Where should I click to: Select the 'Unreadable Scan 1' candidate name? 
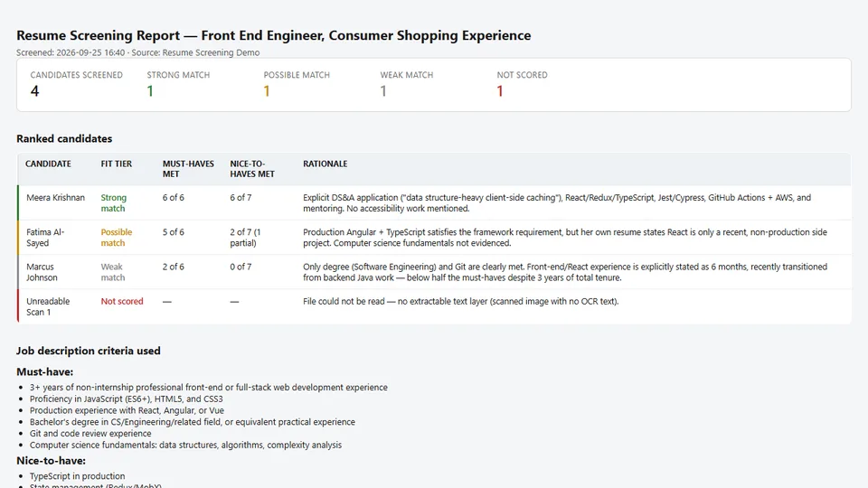pos(48,306)
